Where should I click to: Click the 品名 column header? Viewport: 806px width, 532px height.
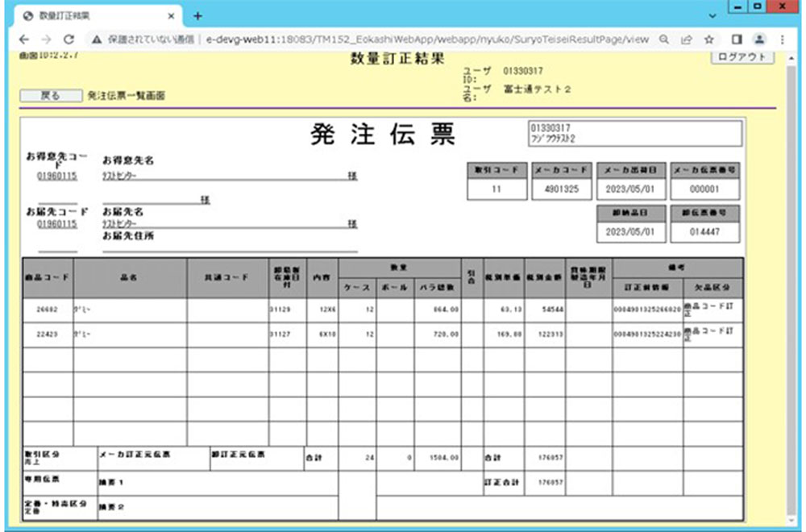click(x=130, y=277)
